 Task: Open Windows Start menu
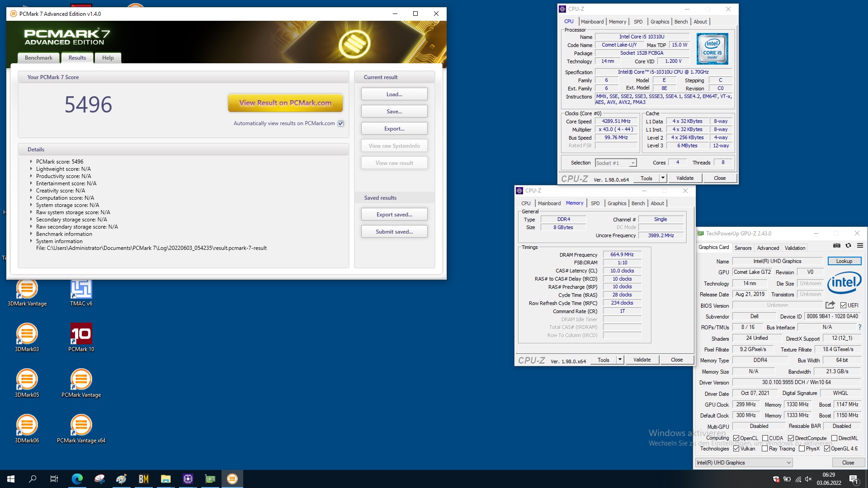coord(11,479)
